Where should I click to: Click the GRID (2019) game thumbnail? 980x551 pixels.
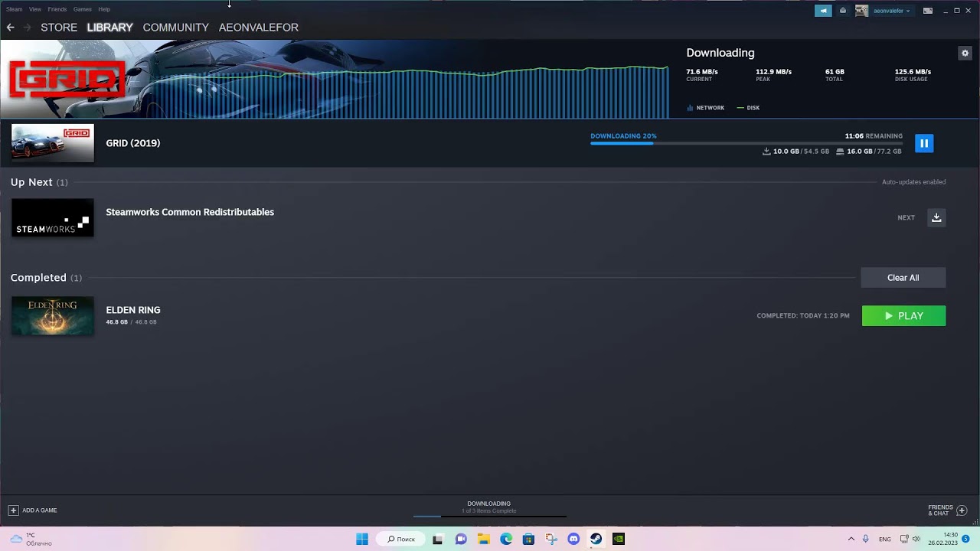53,143
